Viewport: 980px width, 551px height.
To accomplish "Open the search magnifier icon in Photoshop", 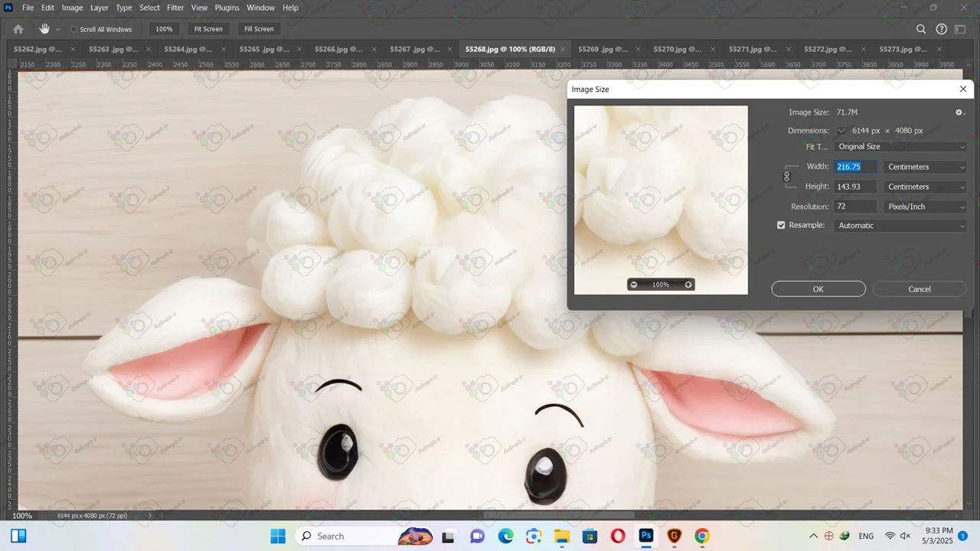I will pyautogui.click(x=921, y=29).
